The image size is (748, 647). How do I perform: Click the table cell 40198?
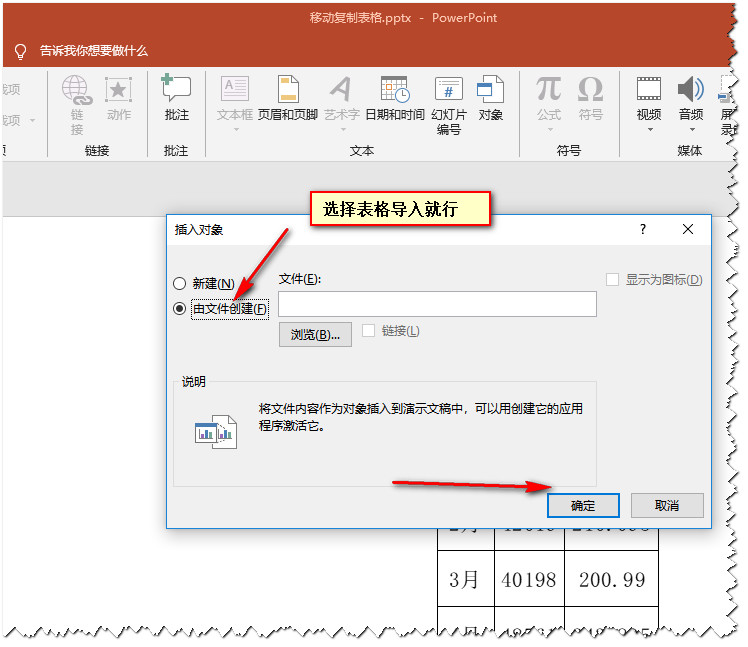coord(529,580)
